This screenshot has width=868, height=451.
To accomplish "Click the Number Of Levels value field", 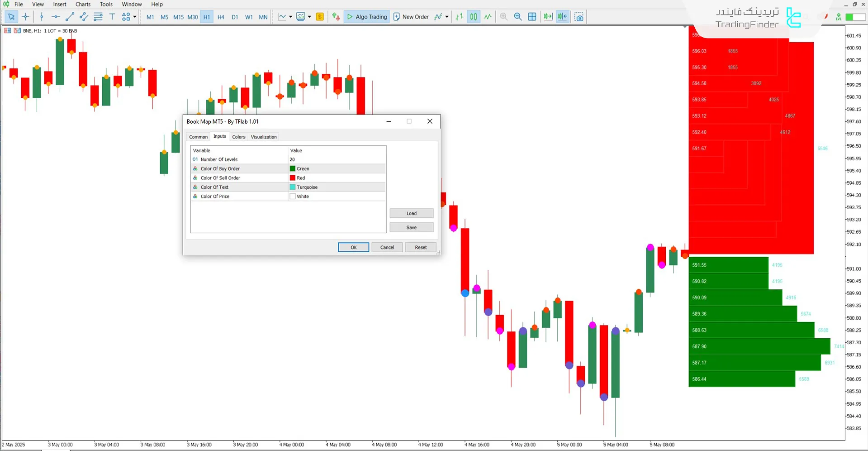I will click(337, 159).
